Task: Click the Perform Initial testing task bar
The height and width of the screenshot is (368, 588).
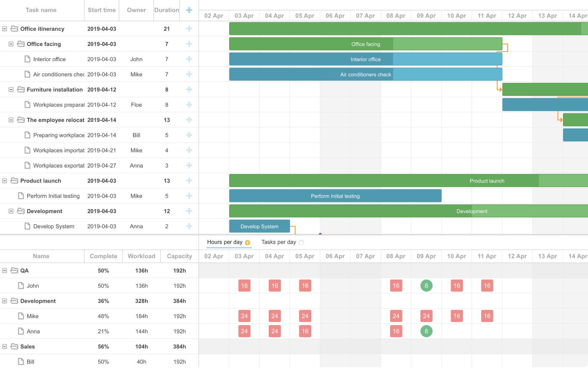Action: tap(335, 196)
